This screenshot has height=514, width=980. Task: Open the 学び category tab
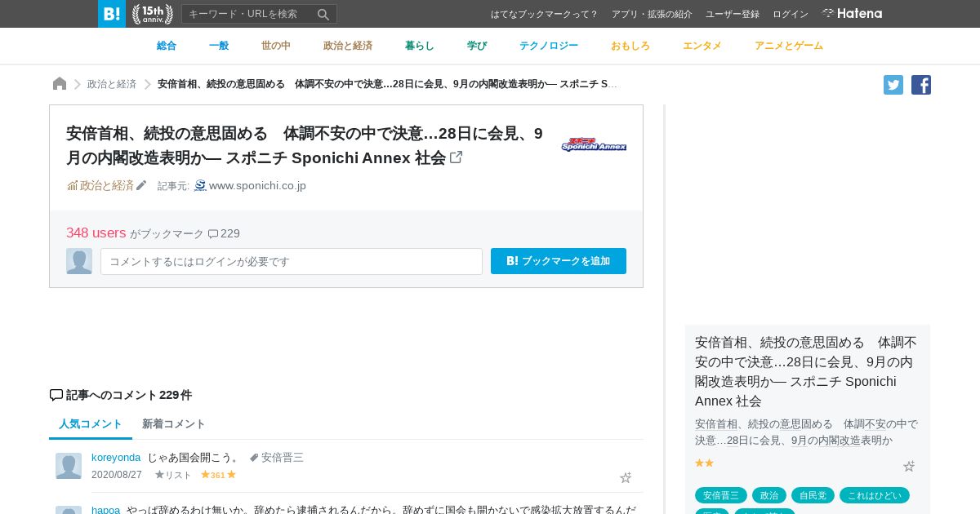click(x=477, y=46)
